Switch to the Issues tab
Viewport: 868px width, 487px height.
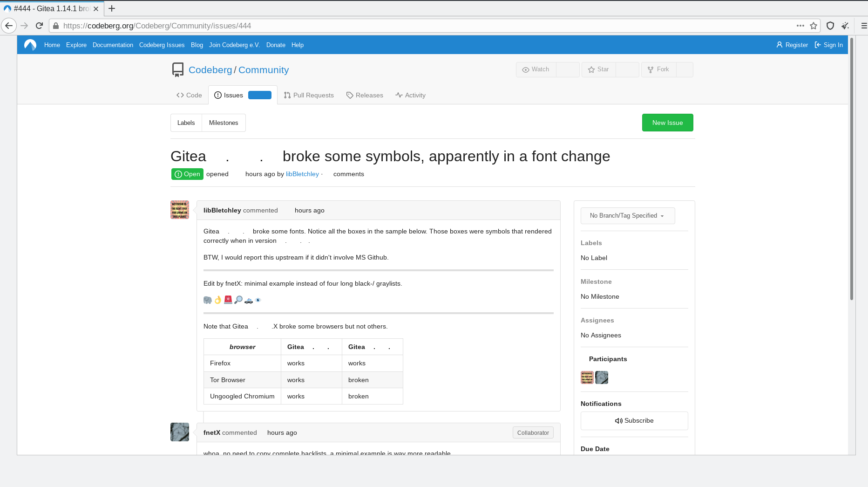tap(243, 95)
